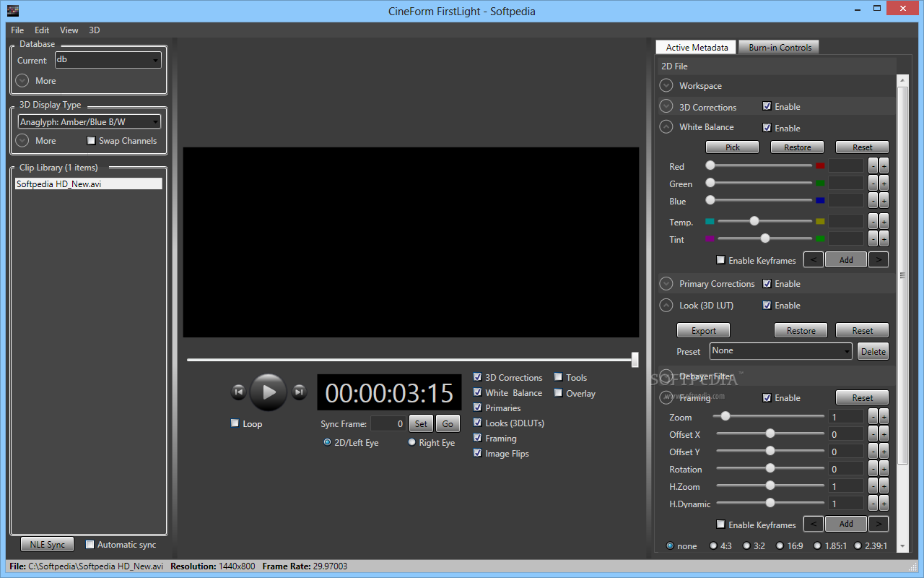The image size is (924, 578).
Task: Enable Automatic sync checkbox
Action: coord(90,544)
